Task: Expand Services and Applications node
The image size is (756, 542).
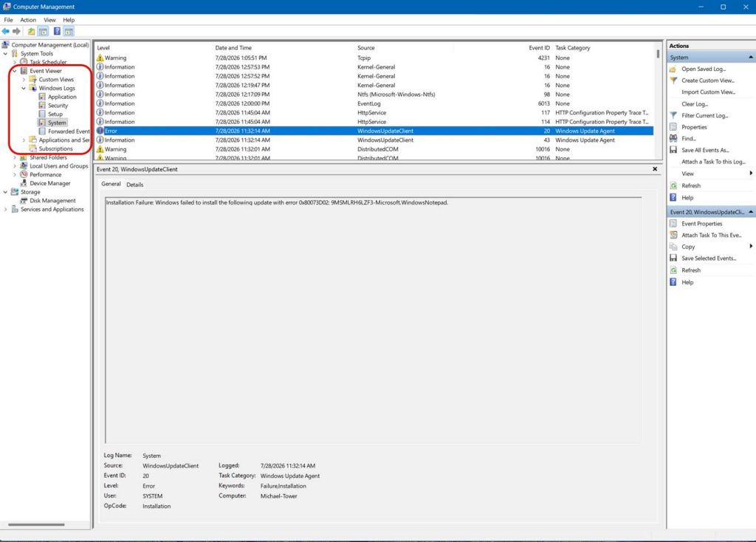Action: (x=5, y=209)
